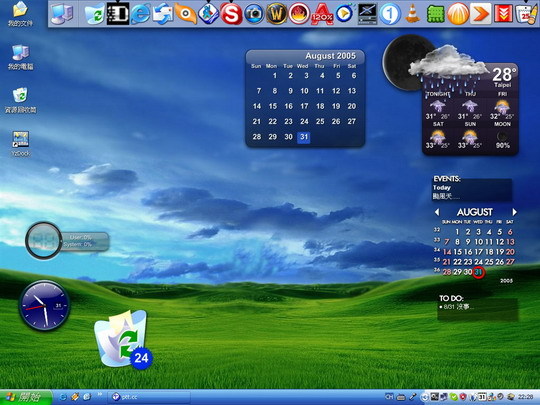Image resolution: width=540 pixels, height=405 pixels.
Task: Click the orange pencil icon in Quick Launch
Action: pyautogui.click(x=75, y=397)
